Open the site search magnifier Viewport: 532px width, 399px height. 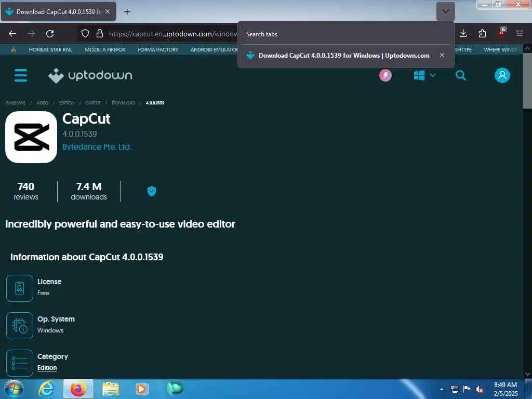coord(460,75)
